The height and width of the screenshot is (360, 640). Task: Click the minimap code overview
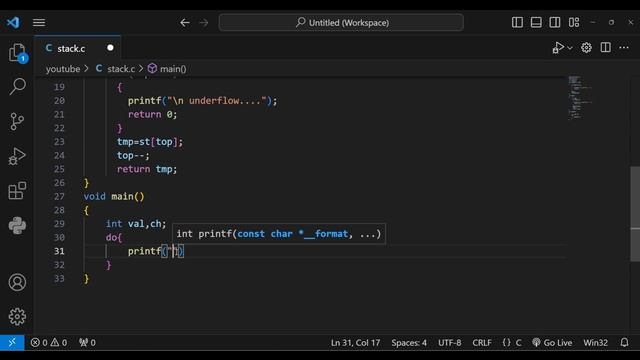pos(580,97)
